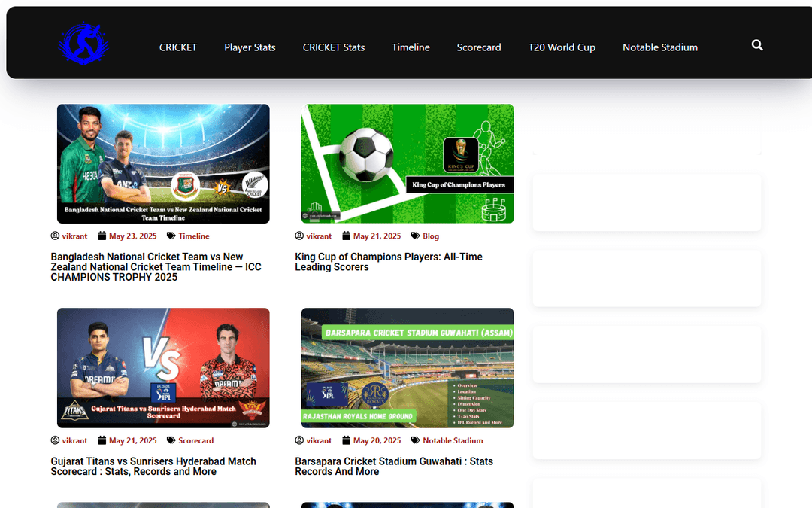Image resolution: width=812 pixels, height=508 pixels.
Task: Click tag icon next to Scorecard category
Action: (x=171, y=440)
